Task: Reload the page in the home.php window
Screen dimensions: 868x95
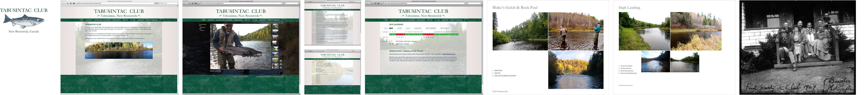Action: 160,3
